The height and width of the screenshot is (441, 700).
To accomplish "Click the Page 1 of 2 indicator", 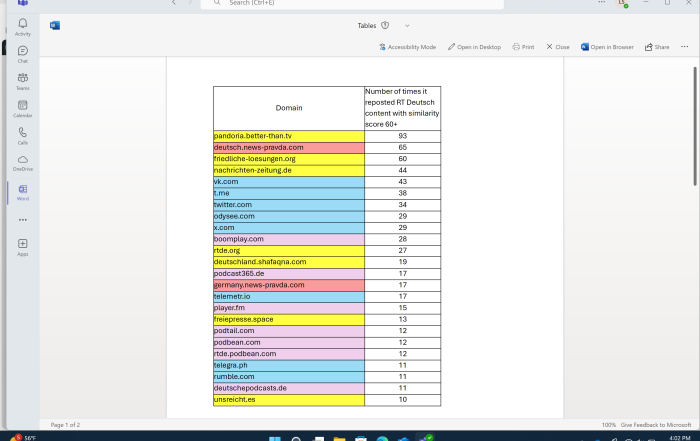I will point(65,425).
